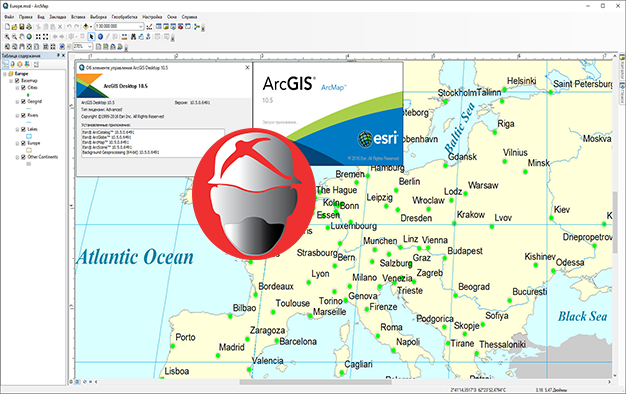626x394 pixels.
Task: Open the ModelBuilder icon
Action: 197,26
